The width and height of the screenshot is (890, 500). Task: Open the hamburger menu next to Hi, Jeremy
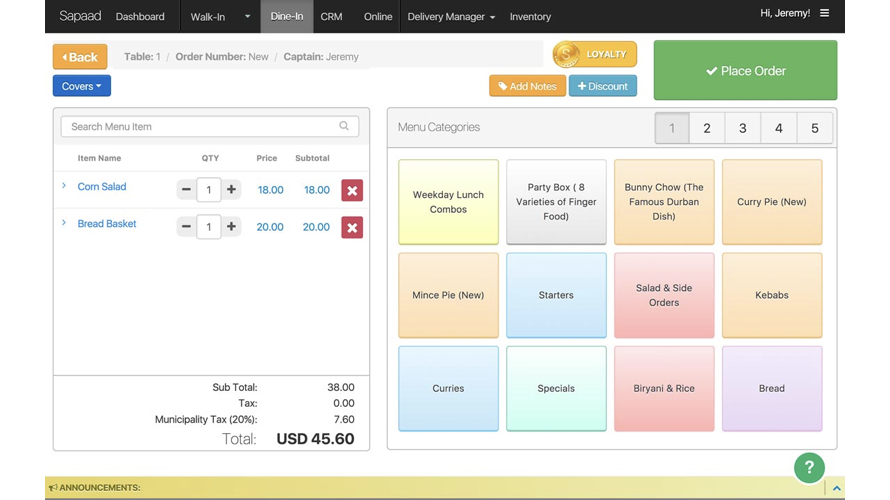point(825,14)
